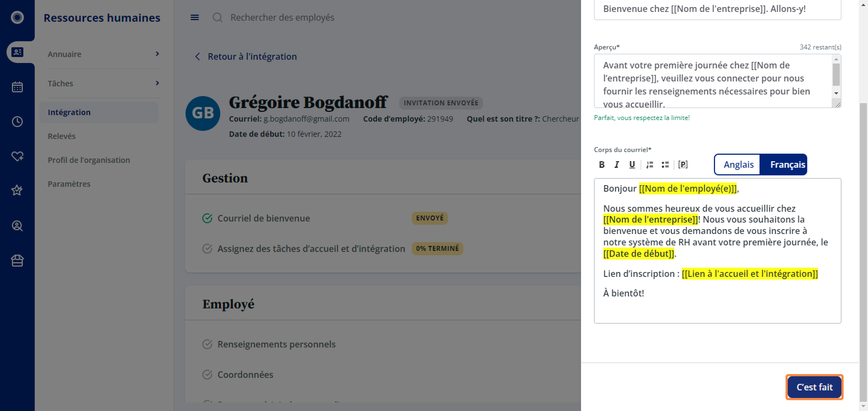The width and height of the screenshot is (868, 411).
Task: Click the Aperçu textarea resize handle
Action: [837, 105]
